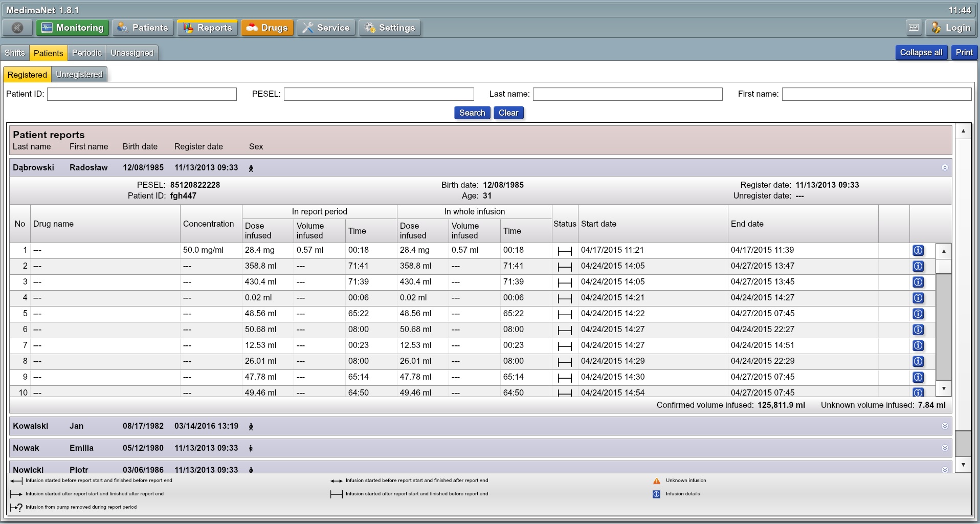
Task: Show the on-screen keyboard icon
Action: tap(914, 28)
